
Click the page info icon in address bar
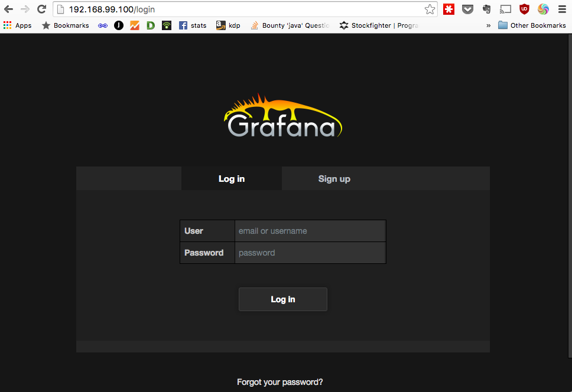[x=60, y=9]
